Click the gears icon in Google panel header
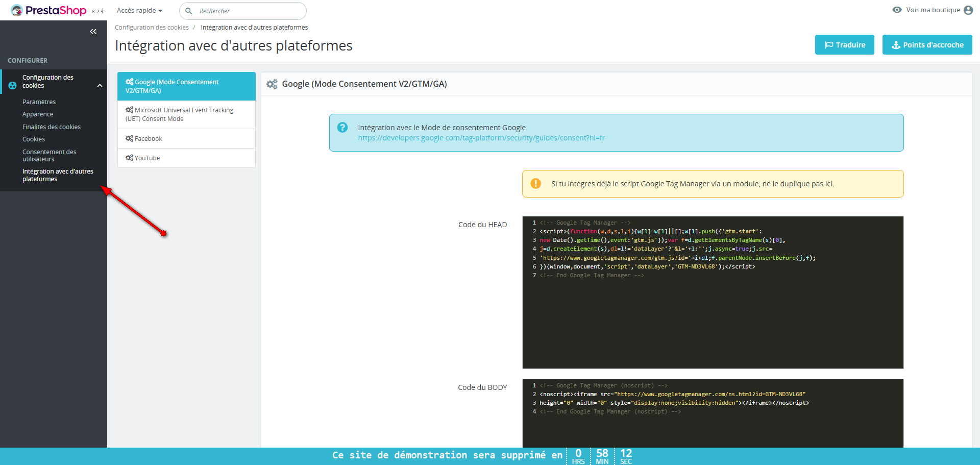 pyautogui.click(x=272, y=84)
